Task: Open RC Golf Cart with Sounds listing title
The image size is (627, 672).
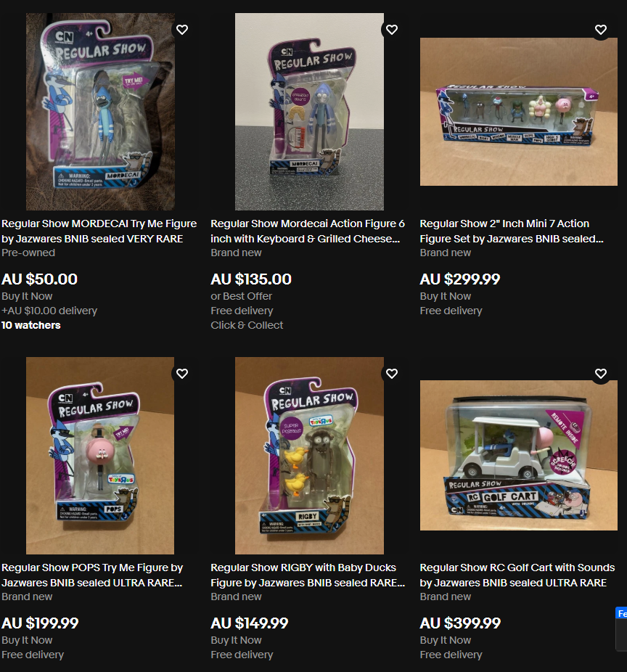Action: coord(517,575)
